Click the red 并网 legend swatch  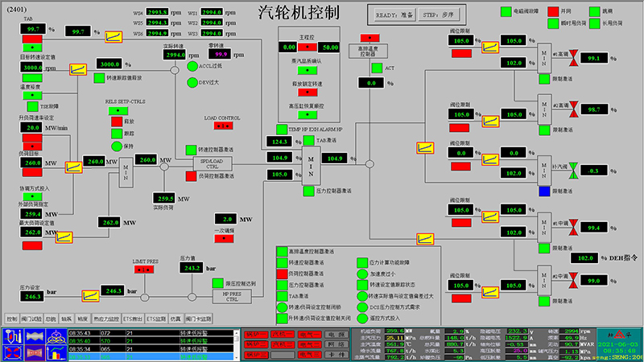pyautogui.click(x=553, y=11)
